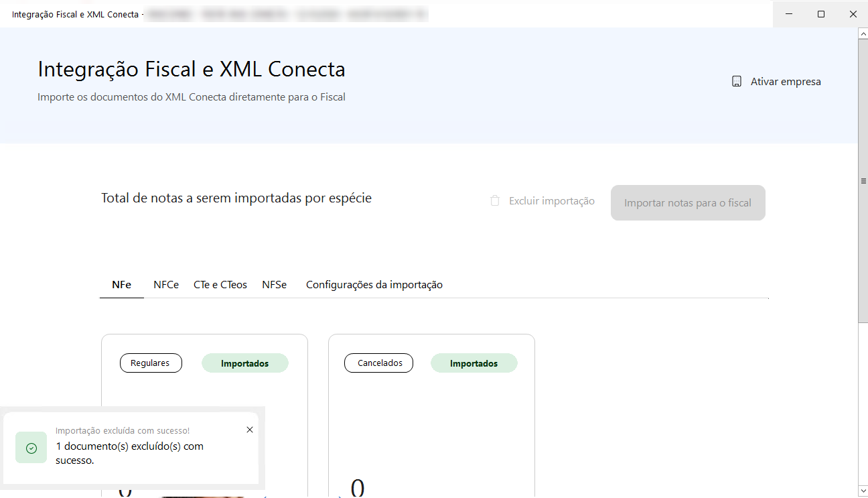Click 'Importação excluída com sucesso!' notification title
The width and height of the screenshot is (868, 498).
coord(123,431)
